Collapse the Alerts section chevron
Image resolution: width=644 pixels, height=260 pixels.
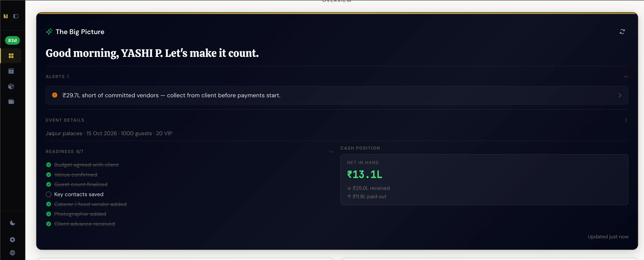625,77
